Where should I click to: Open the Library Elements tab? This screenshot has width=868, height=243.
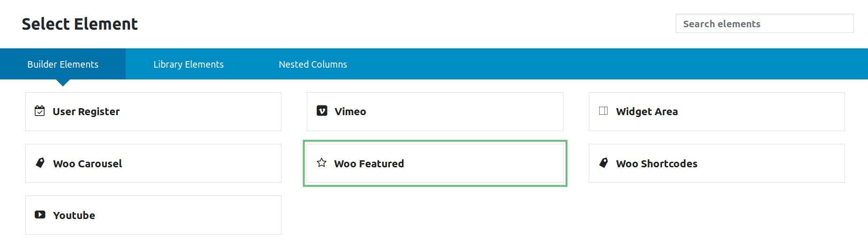tap(189, 64)
